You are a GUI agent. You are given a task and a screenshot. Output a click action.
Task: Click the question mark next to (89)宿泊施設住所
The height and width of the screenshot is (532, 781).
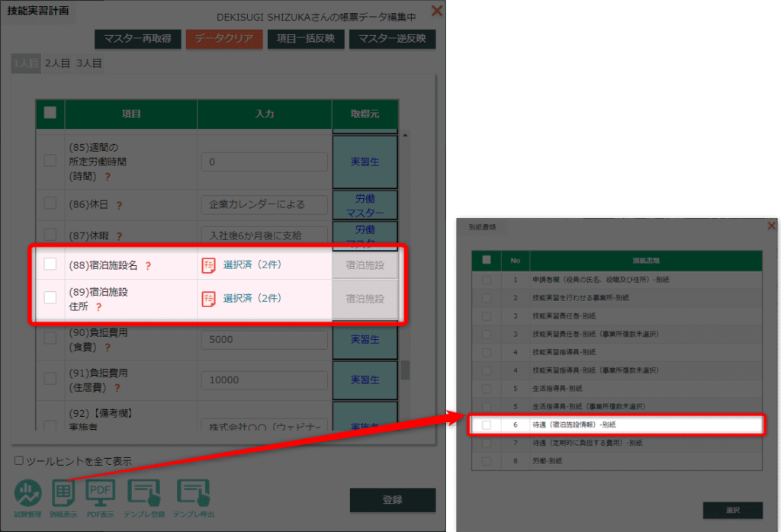[x=98, y=307]
